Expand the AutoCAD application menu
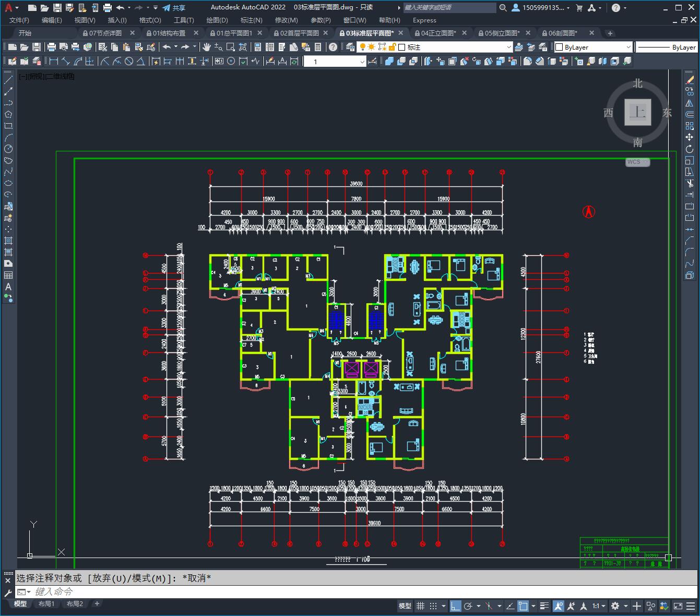The width and height of the screenshot is (700, 616). tap(11, 8)
